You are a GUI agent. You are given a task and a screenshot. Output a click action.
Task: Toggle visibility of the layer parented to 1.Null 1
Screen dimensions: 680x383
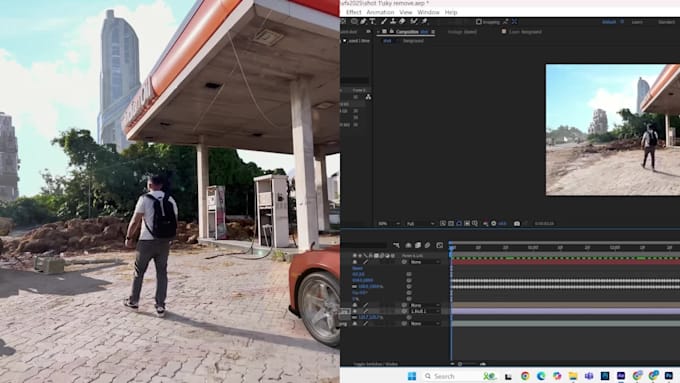click(355, 311)
